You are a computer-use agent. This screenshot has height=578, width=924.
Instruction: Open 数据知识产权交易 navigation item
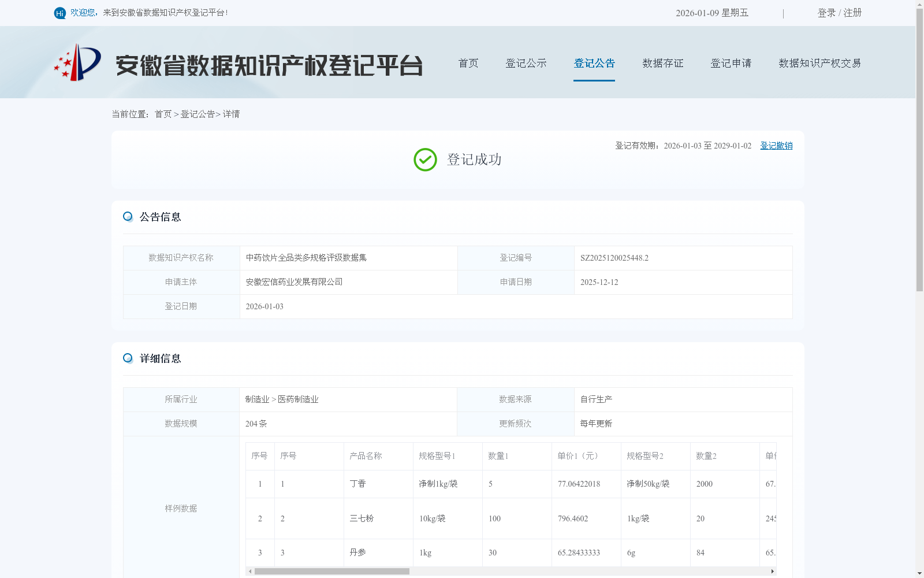pos(820,63)
